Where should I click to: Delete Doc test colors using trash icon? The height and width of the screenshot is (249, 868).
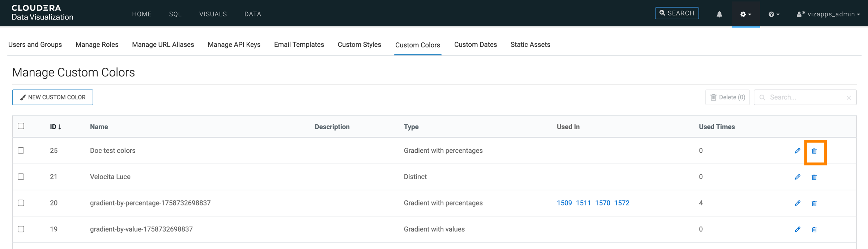(814, 151)
